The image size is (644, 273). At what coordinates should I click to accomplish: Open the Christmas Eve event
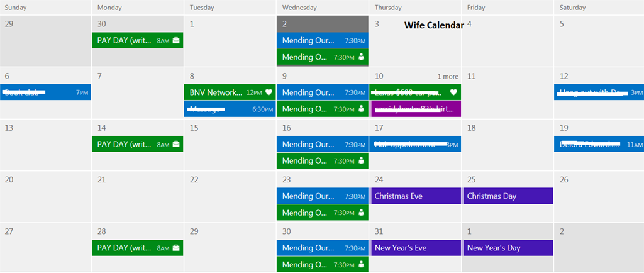click(415, 196)
